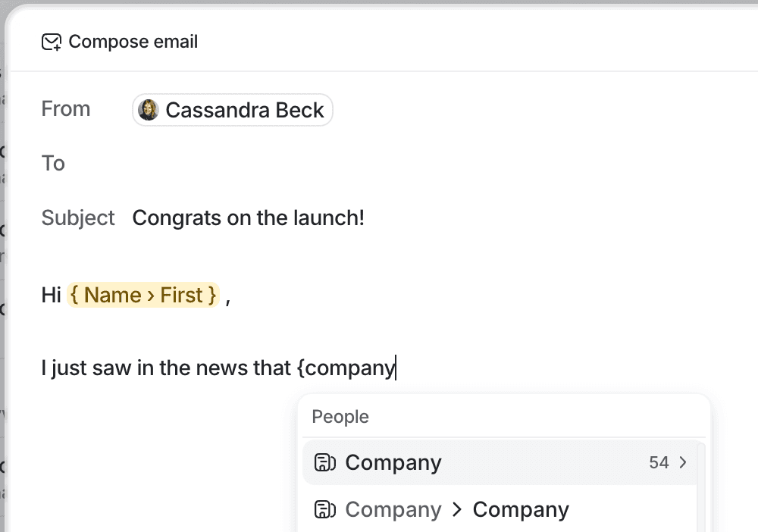Click the empty To recipient field
This screenshot has width=758, height=532.
point(379,164)
